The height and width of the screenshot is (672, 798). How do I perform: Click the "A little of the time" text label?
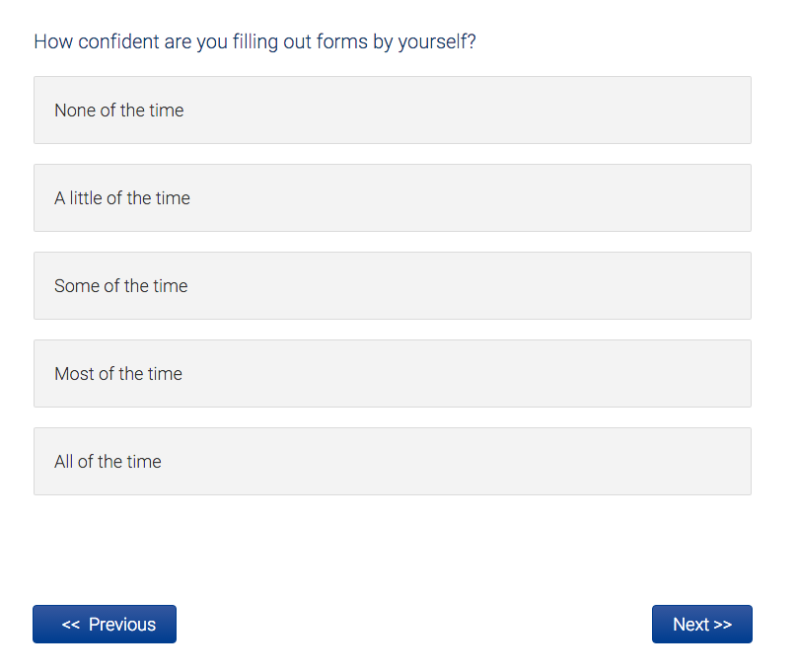pyautogui.click(x=122, y=198)
